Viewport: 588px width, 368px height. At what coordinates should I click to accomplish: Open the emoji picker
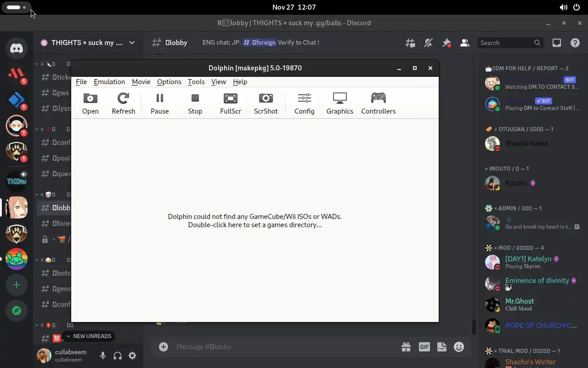click(x=459, y=347)
